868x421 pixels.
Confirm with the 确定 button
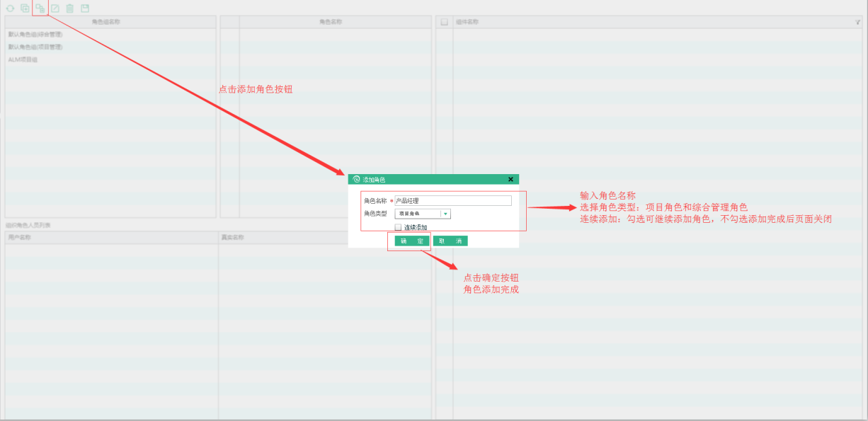tap(412, 241)
